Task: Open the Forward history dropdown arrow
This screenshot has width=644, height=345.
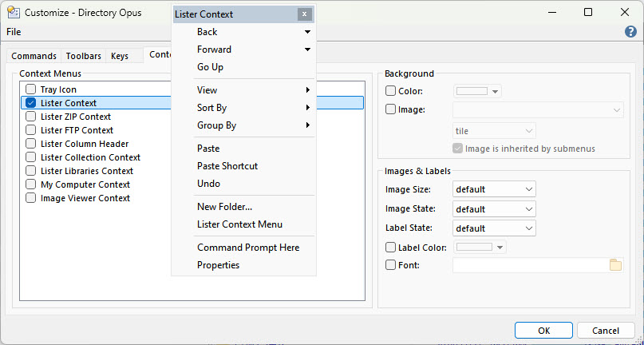Action: pos(307,50)
